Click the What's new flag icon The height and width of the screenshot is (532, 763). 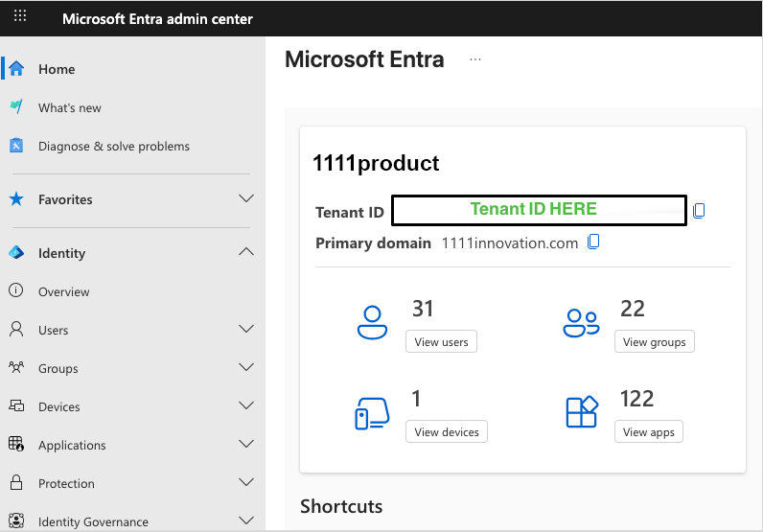[x=16, y=106]
